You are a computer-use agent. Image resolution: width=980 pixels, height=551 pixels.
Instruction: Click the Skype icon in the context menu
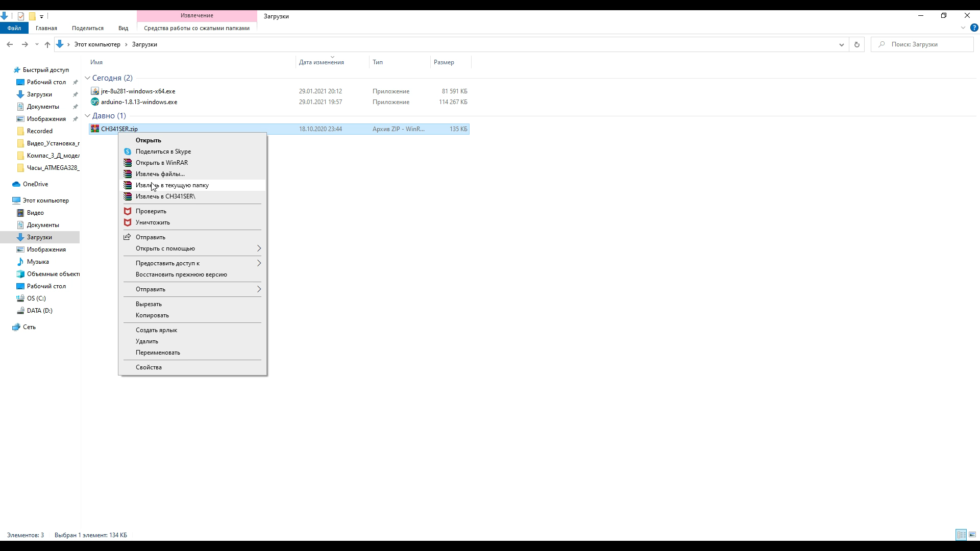click(x=128, y=152)
